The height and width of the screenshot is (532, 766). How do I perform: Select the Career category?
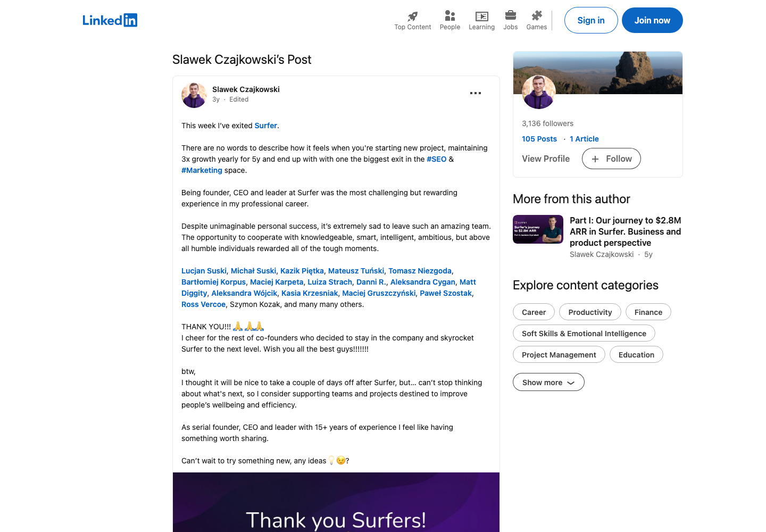coord(534,312)
